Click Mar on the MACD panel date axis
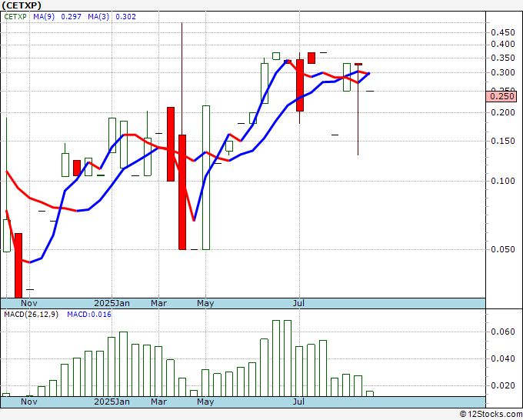Screen dimensions: 523x420 click(x=158, y=402)
